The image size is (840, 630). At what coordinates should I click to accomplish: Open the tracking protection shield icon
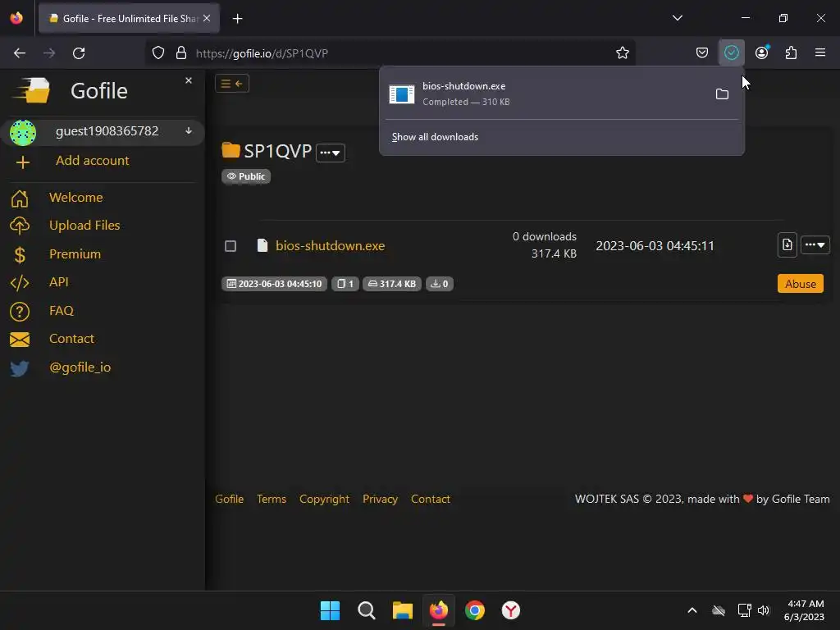[x=158, y=53]
